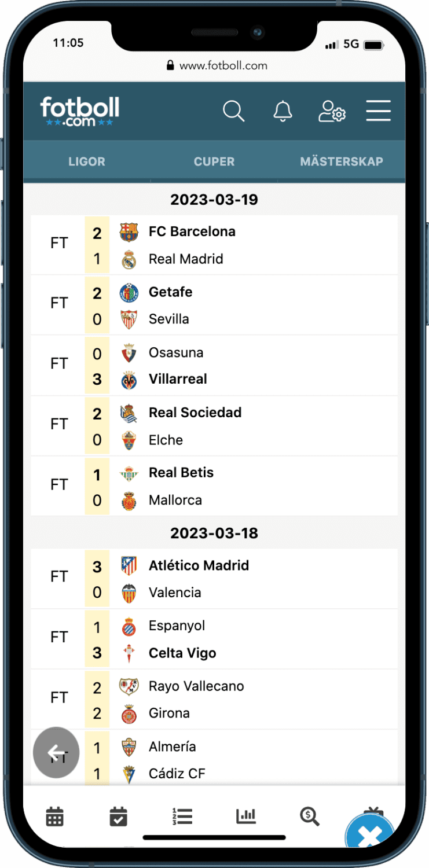Go back using the floating arrow button
The width and height of the screenshot is (429, 868).
click(x=56, y=752)
